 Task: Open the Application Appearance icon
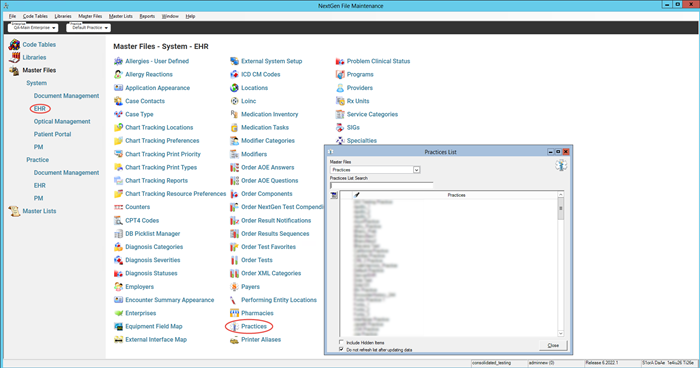118,88
